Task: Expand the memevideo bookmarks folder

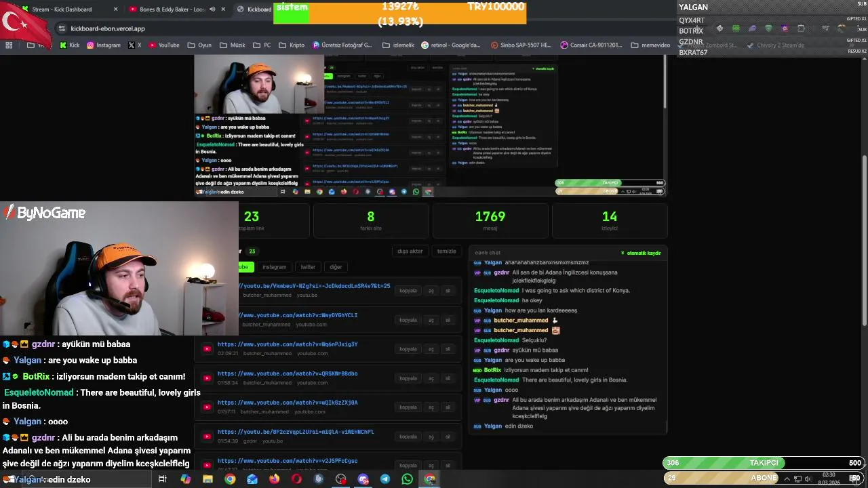Action: (650, 45)
